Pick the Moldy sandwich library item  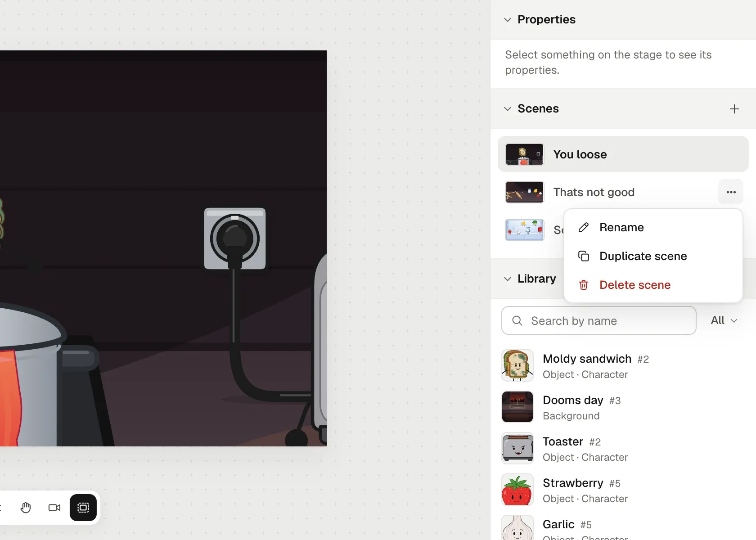(623, 365)
